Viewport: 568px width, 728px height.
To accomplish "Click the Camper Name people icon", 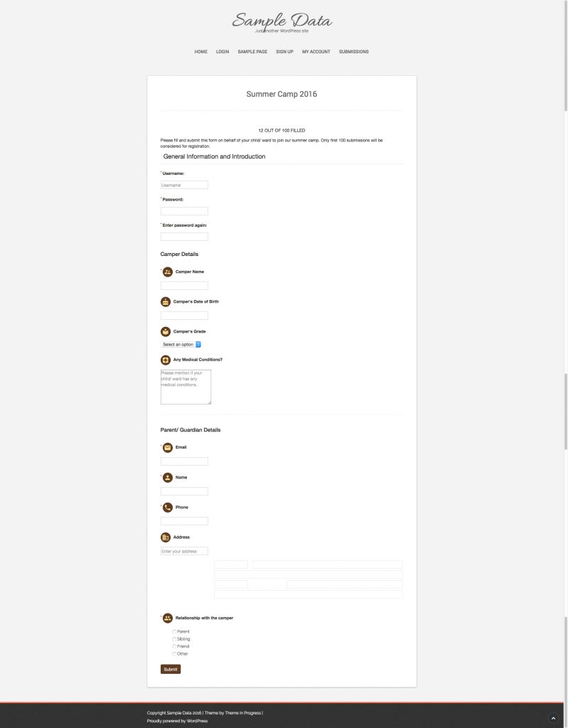I will [x=168, y=272].
